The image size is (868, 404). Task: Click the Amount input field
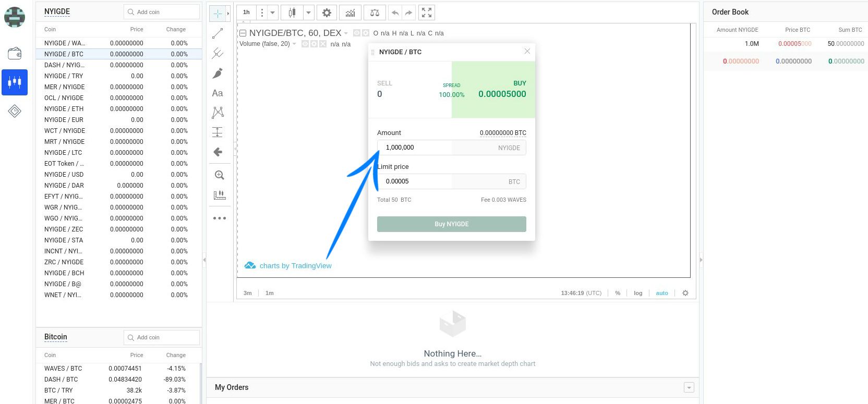tap(452, 148)
